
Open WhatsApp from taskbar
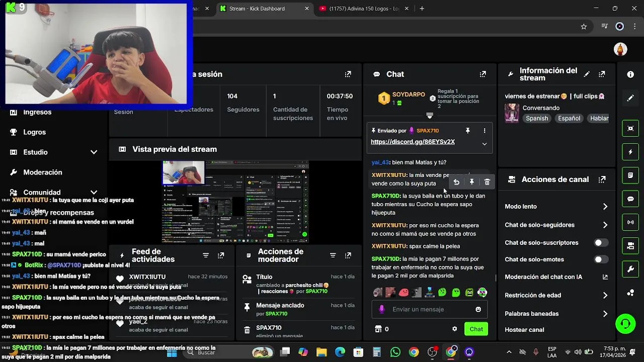(x=395, y=352)
